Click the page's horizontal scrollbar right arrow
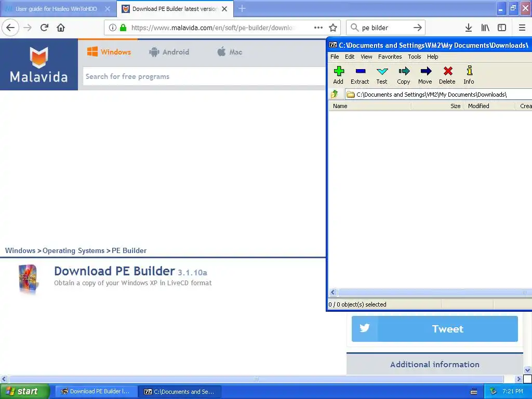The image size is (532, 399). tap(518, 379)
